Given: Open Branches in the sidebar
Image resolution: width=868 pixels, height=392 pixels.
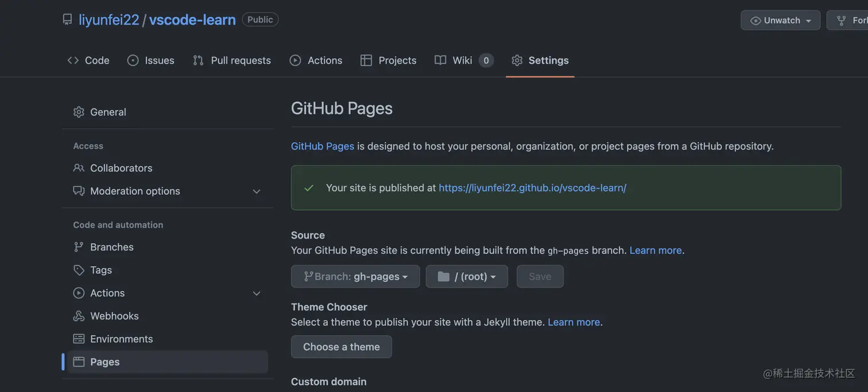Looking at the screenshot, I should [168, 247].
